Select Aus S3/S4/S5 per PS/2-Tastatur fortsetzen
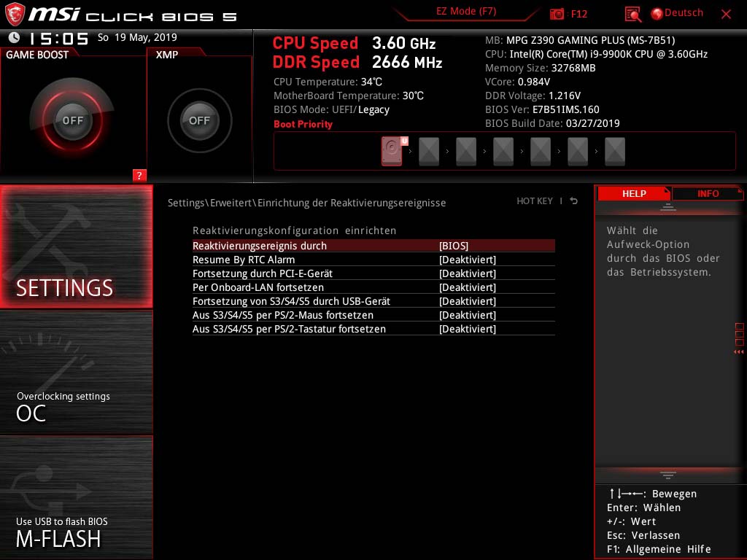The image size is (747, 560). (373, 329)
